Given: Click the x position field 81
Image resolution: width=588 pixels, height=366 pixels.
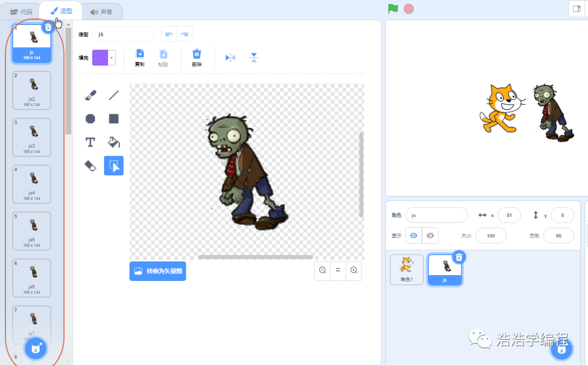Looking at the screenshot, I should pyautogui.click(x=509, y=215).
